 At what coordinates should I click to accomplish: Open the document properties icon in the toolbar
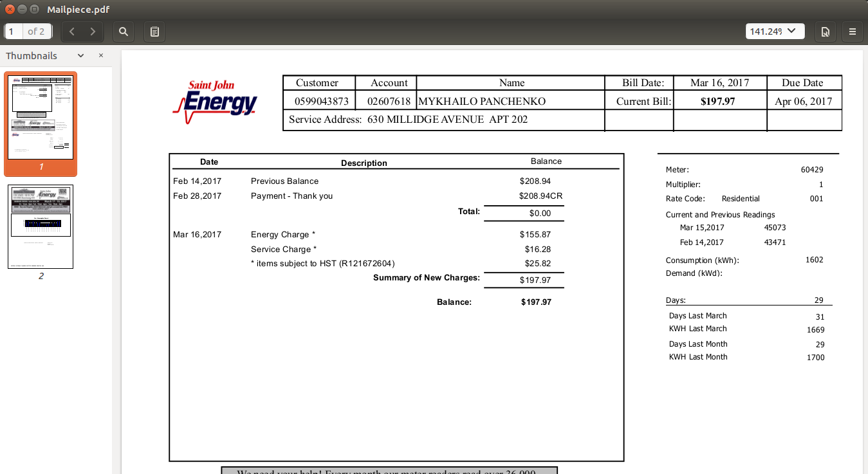(x=825, y=32)
